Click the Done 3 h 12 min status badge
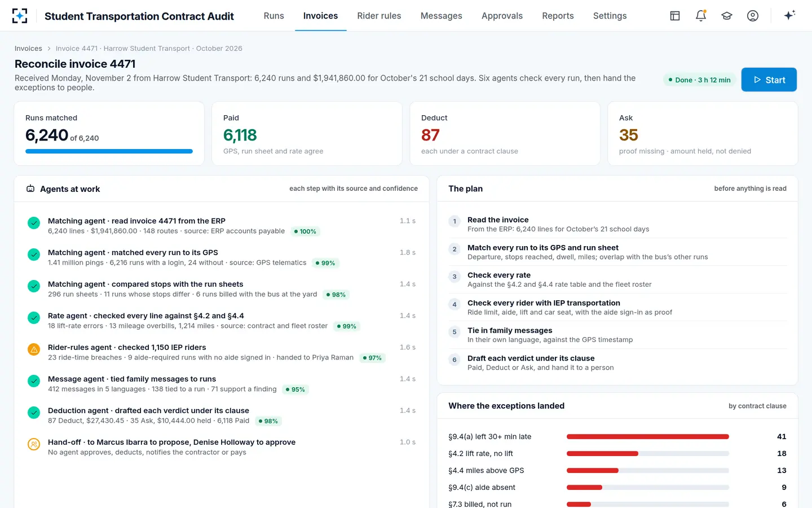Screen dimensions: 812x508 point(699,80)
